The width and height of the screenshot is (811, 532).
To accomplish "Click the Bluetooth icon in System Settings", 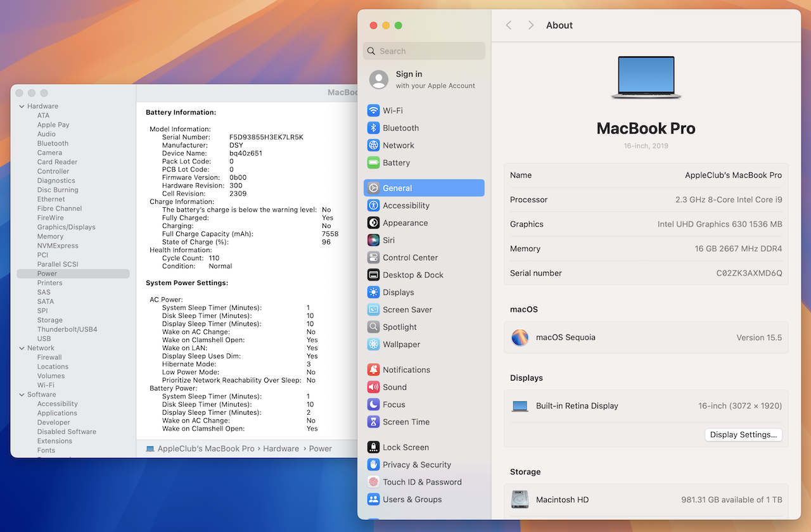I will [x=373, y=128].
